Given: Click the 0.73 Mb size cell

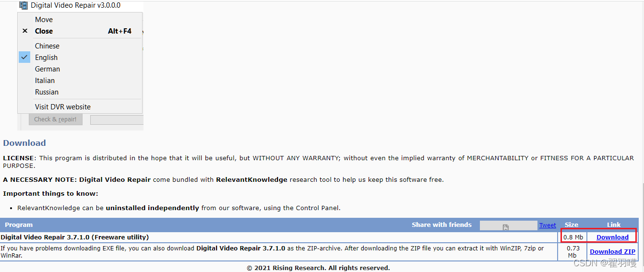Looking at the screenshot, I should [x=572, y=252].
